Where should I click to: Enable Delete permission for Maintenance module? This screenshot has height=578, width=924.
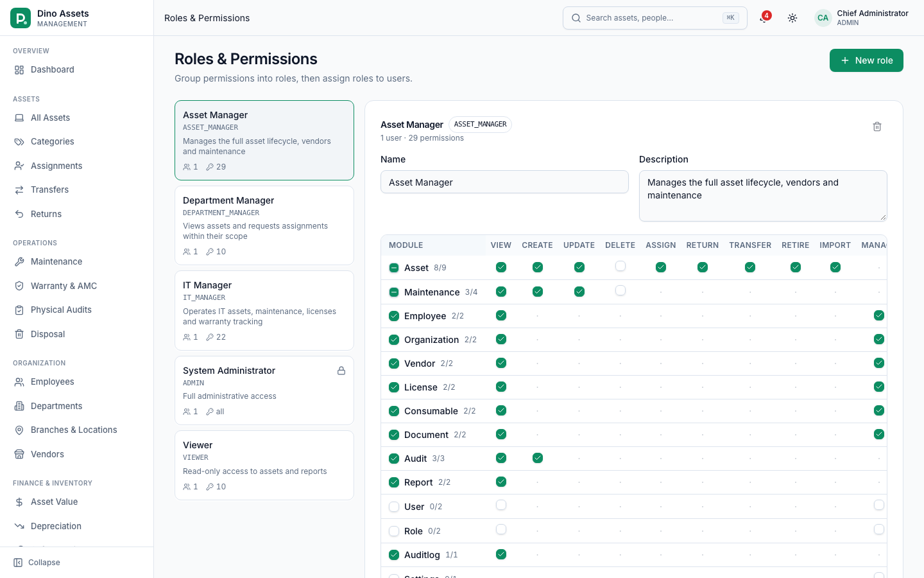pos(620,290)
